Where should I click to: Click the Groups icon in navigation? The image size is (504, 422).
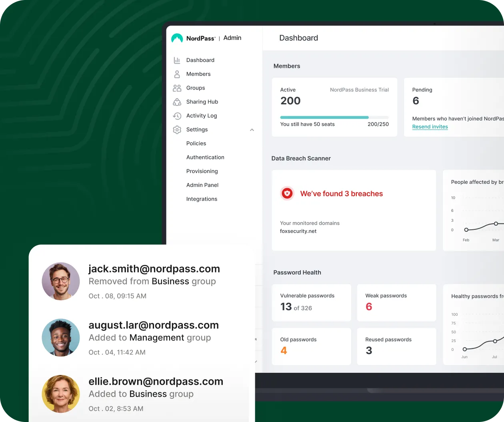(177, 88)
